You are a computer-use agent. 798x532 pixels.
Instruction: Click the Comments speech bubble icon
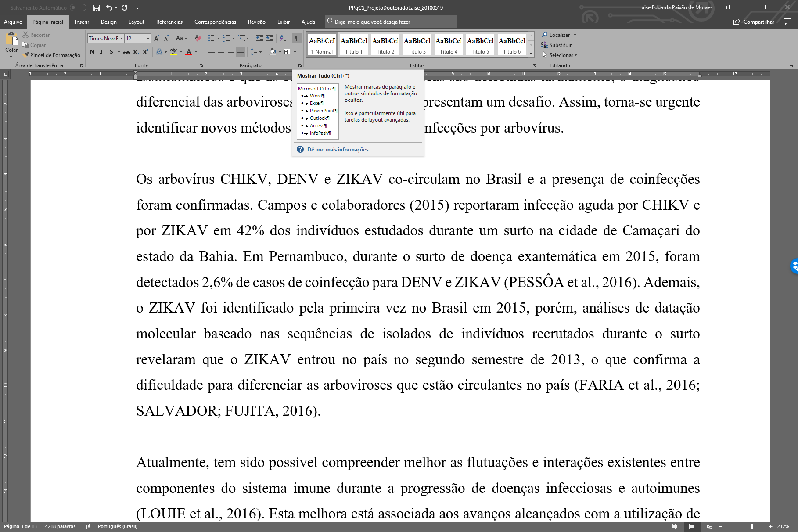(787, 22)
